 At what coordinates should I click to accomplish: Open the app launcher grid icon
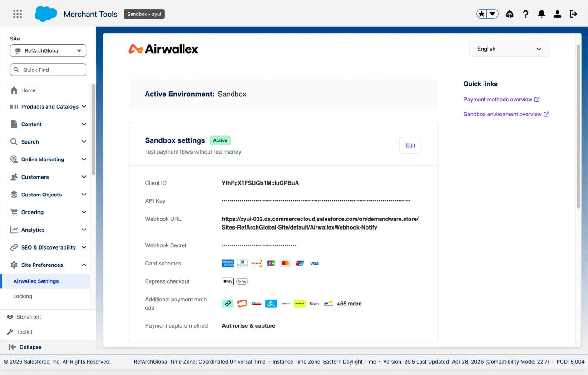(17, 14)
